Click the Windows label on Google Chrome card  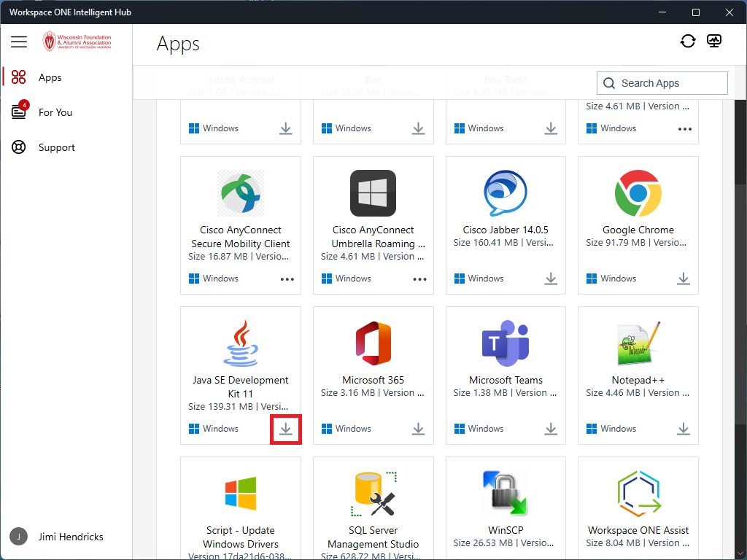coord(618,279)
